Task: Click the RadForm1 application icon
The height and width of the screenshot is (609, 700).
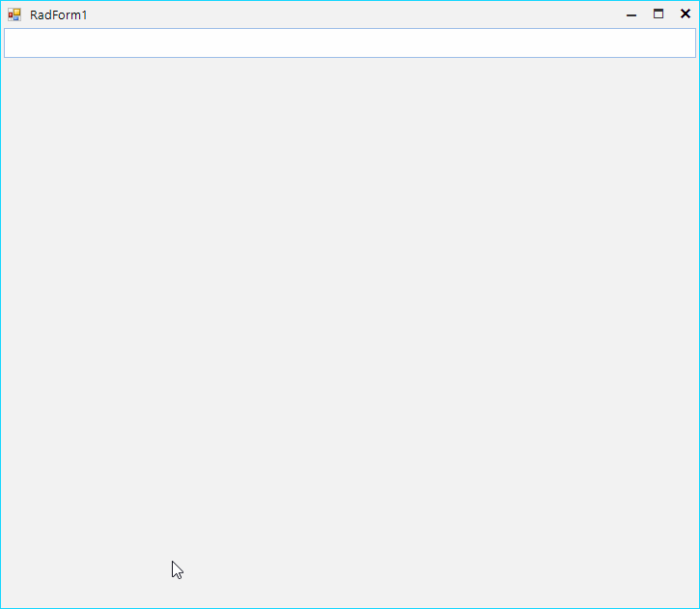Action: click(x=14, y=14)
